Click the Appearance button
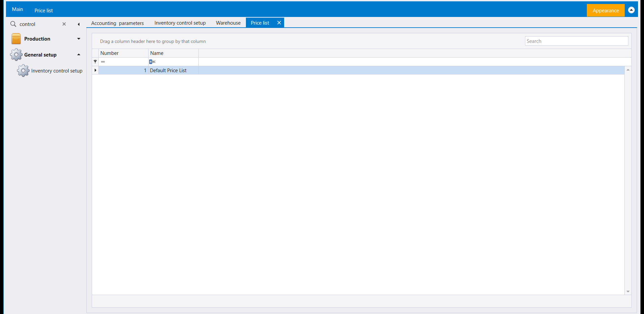 pos(605,10)
